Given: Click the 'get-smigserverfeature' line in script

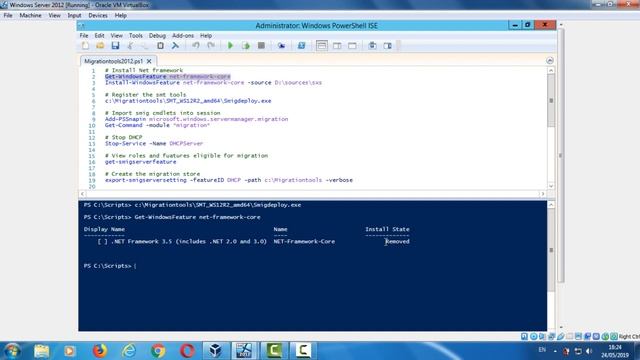Looking at the screenshot, I should coord(140,162).
